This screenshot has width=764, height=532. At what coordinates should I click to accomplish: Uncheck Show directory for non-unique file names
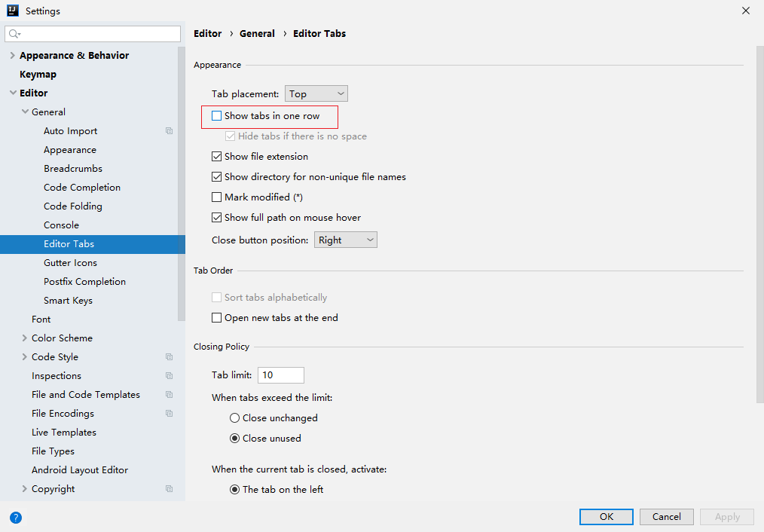(x=216, y=177)
